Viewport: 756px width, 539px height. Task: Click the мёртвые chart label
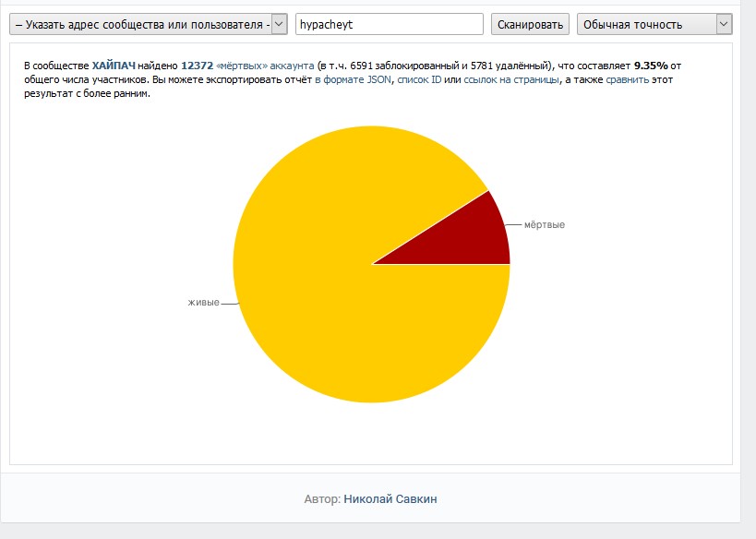click(545, 224)
